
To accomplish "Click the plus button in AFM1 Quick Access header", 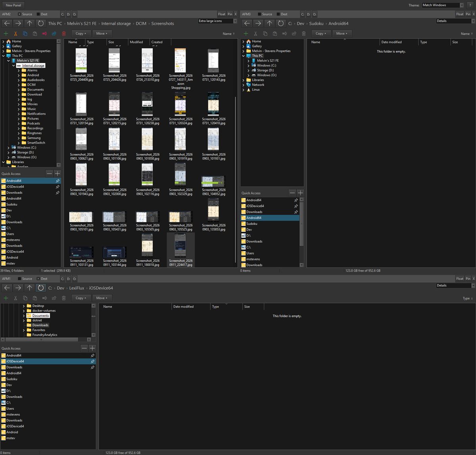I will point(92,348).
